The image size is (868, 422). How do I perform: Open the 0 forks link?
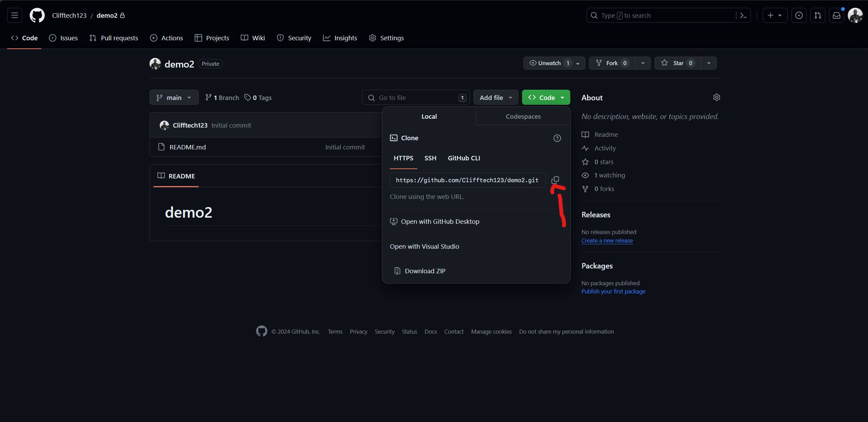pyautogui.click(x=598, y=189)
